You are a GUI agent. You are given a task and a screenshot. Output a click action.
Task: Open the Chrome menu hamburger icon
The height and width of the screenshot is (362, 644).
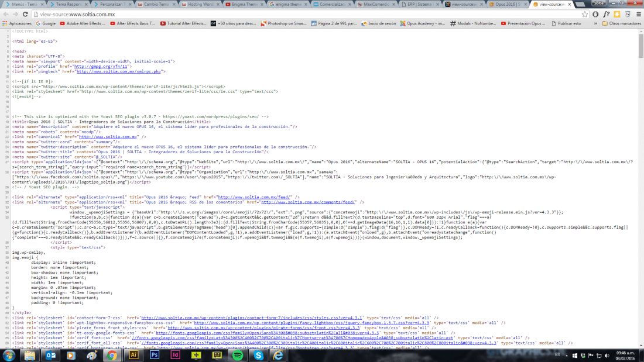pos(639,15)
